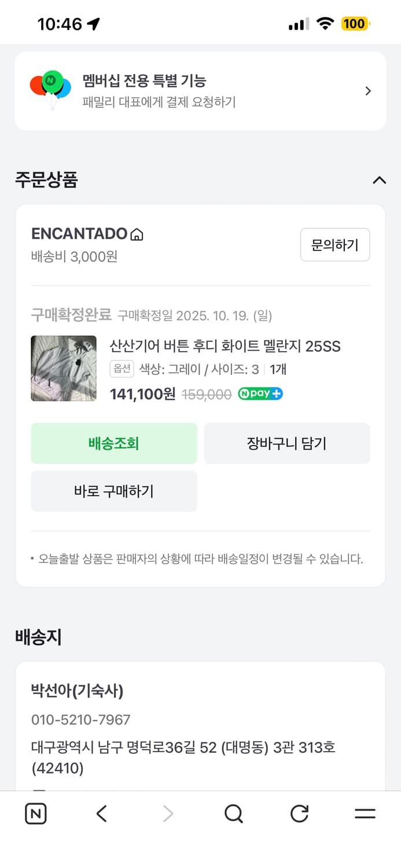Open the hamburger menu in bottom bar
The width and height of the screenshot is (401, 868).
click(365, 813)
